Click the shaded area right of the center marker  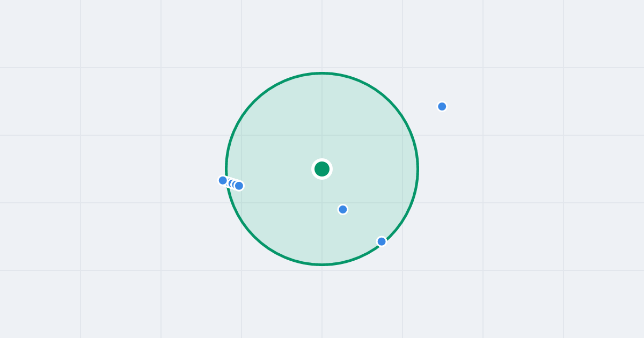click(370, 169)
